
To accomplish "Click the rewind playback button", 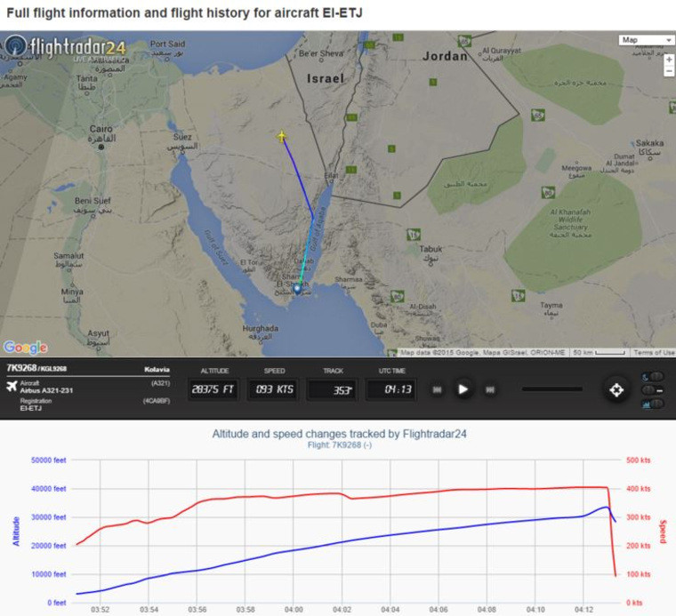I will coord(438,389).
